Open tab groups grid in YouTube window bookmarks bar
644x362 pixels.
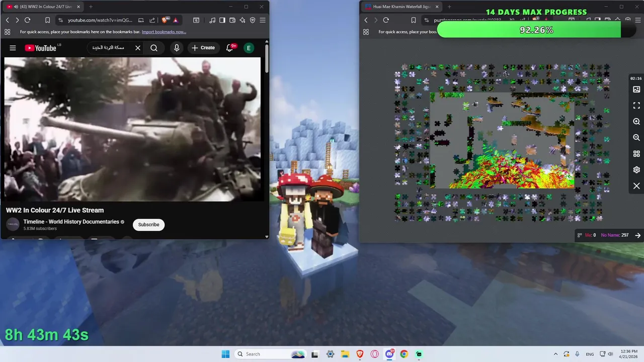pos(7,32)
